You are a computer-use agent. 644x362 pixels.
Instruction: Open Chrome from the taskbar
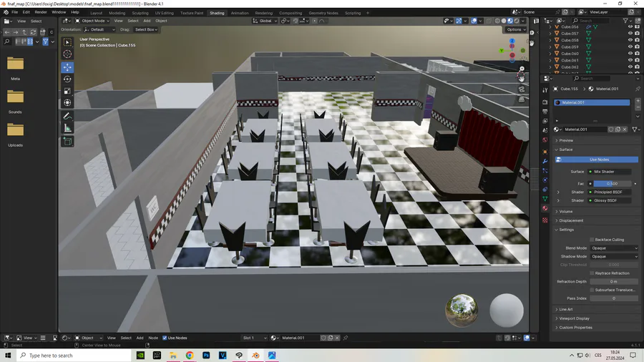pyautogui.click(x=190, y=356)
